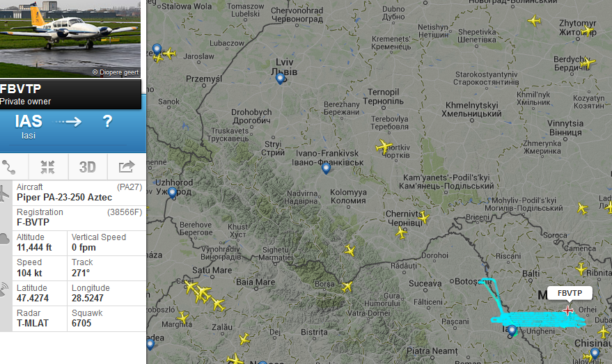Select the airport pin at Uzhhorod
612x364 pixels.
tap(172, 192)
